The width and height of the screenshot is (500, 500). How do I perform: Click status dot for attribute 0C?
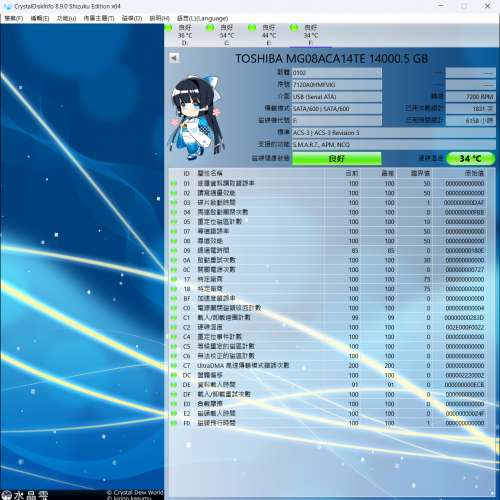[x=174, y=270]
